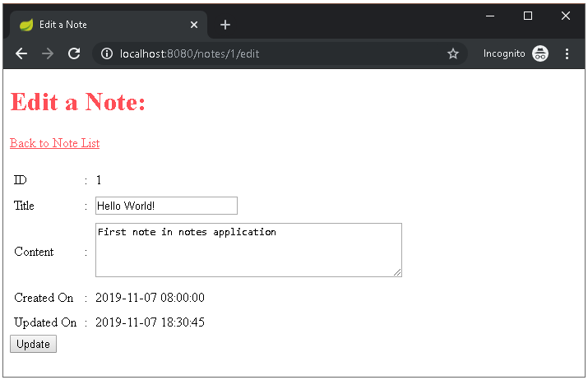Screen dimensions: 588x380
Task: Minimize the browser window
Action: pyautogui.click(x=490, y=16)
